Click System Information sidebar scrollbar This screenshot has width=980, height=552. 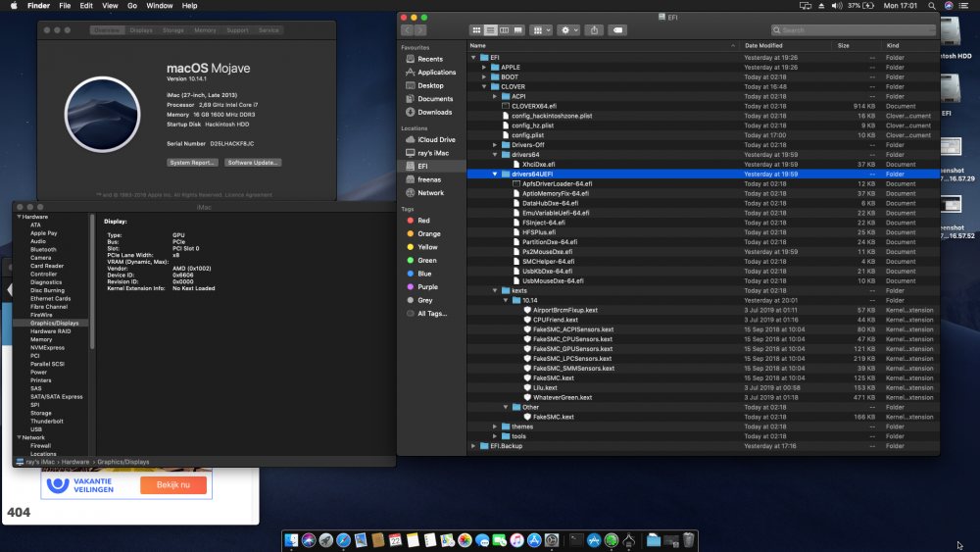(x=92, y=281)
